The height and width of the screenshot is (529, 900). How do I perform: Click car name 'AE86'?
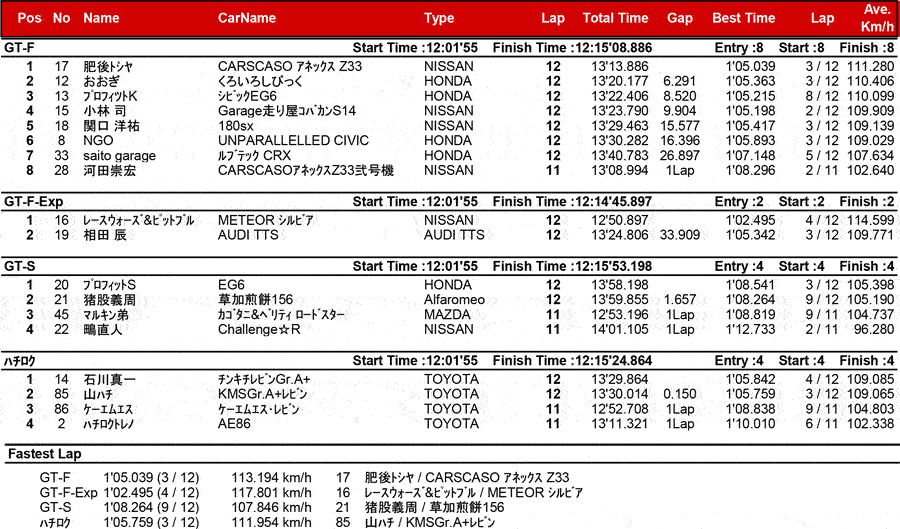tap(234, 424)
